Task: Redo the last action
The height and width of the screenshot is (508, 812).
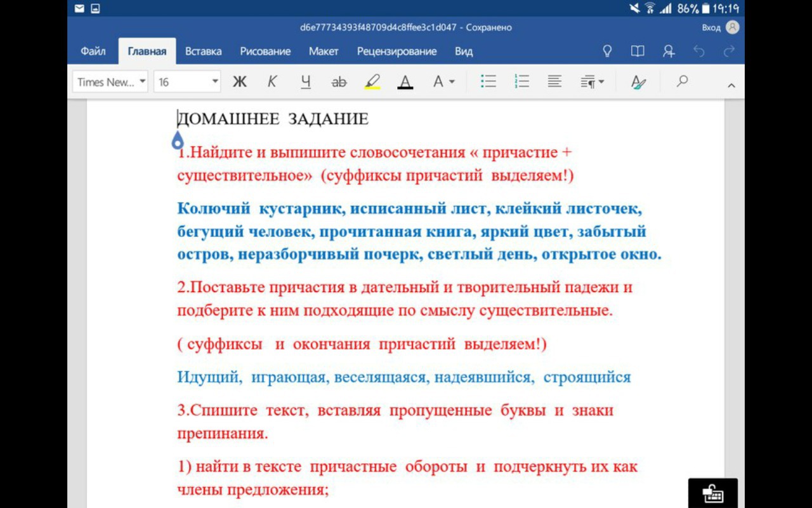Action: point(730,51)
